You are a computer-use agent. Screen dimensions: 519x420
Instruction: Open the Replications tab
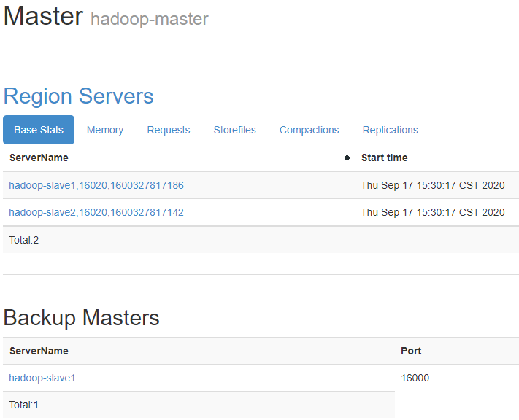click(x=391, y=130)
